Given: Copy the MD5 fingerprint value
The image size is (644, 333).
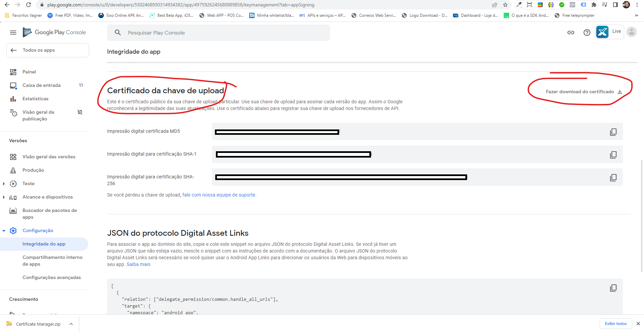Looking at the screenshot, I should click(x=613, y=132).
